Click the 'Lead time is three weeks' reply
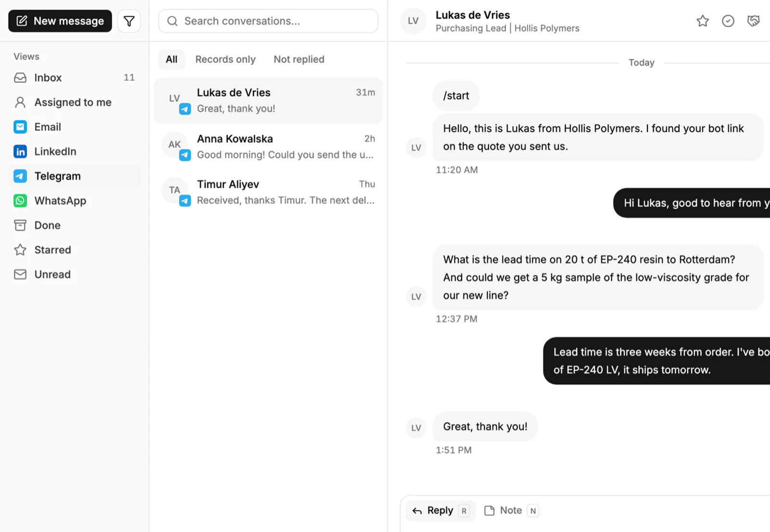The width and height of the screenshot is (770, 532). click(x=656, y=361)
